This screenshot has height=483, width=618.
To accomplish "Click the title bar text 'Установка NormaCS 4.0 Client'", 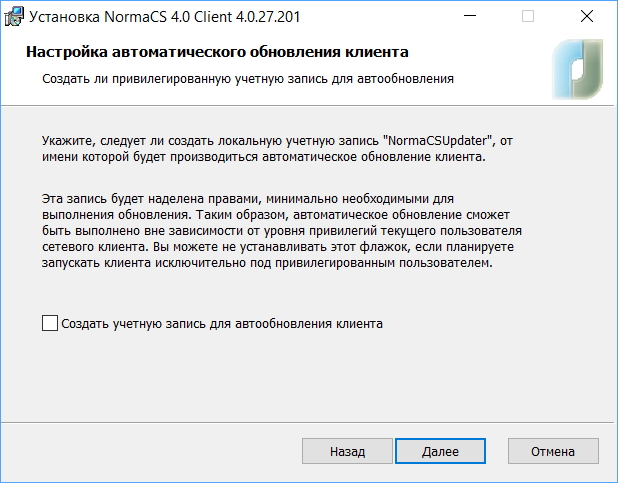I will pyautogui.click(x=125, y=17).
